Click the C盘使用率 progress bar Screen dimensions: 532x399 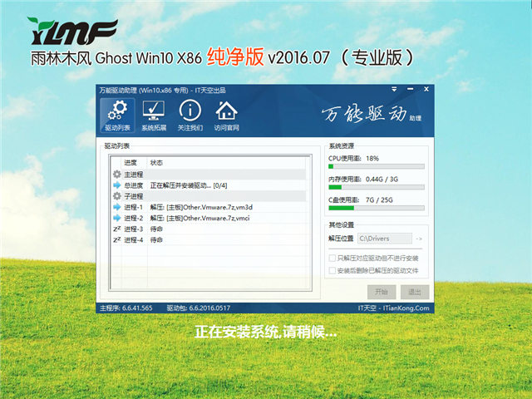[x=377, y=208]
